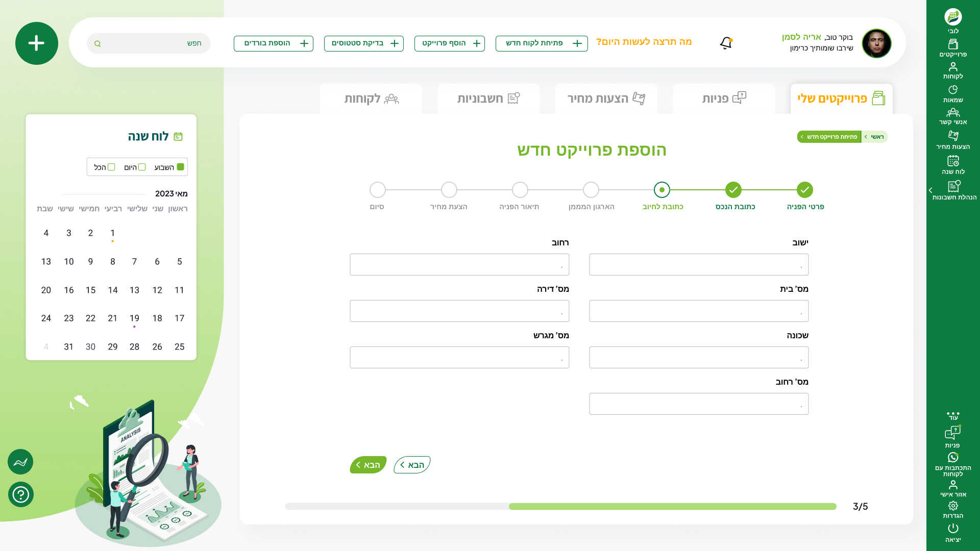Click the 3/5 progress bar
This screenshot has width=980, height=551.
click(x=560, y=506)
